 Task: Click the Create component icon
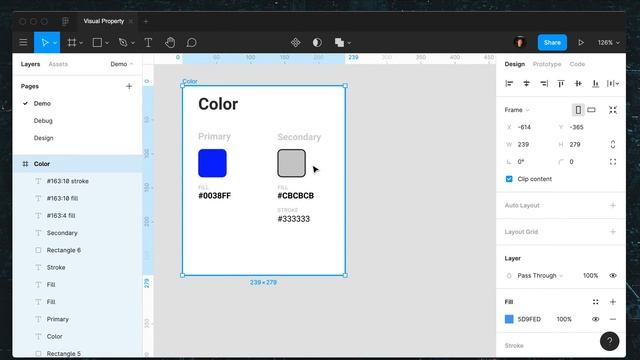tap(296, 42)
